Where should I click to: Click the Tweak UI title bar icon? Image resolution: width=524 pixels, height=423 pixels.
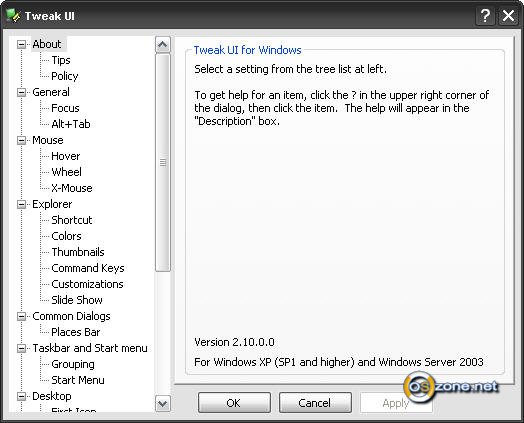click(13, 15)
